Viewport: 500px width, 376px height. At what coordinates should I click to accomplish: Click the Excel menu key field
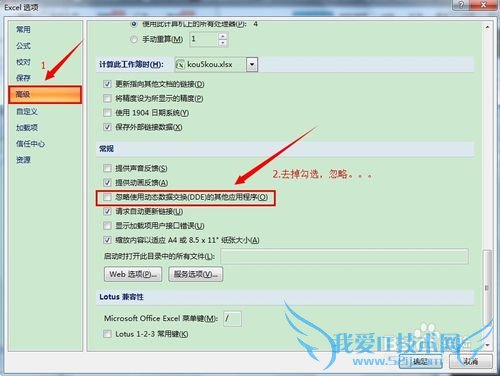coord(232,319)
